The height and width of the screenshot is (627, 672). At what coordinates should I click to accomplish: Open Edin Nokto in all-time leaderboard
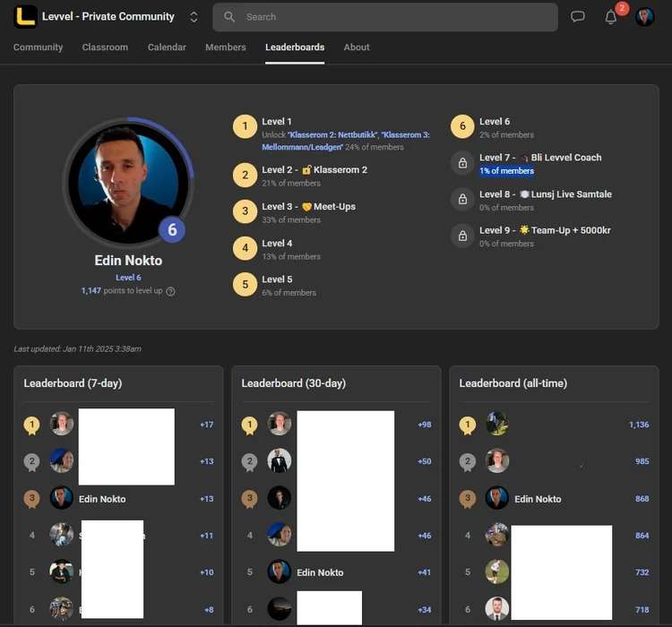[538, 499]
